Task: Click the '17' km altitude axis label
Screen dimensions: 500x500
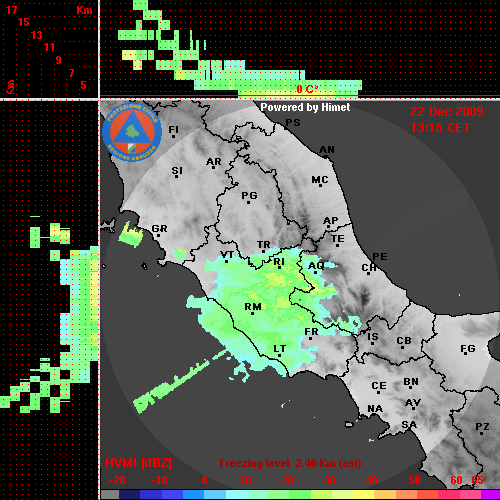Action: [x=12, y=10]
